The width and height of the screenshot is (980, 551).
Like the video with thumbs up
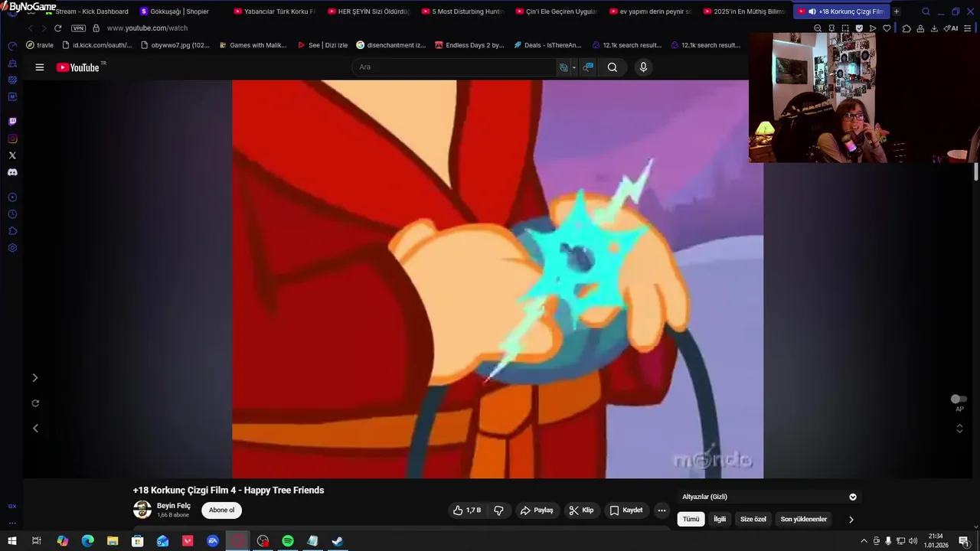point(467,510)
